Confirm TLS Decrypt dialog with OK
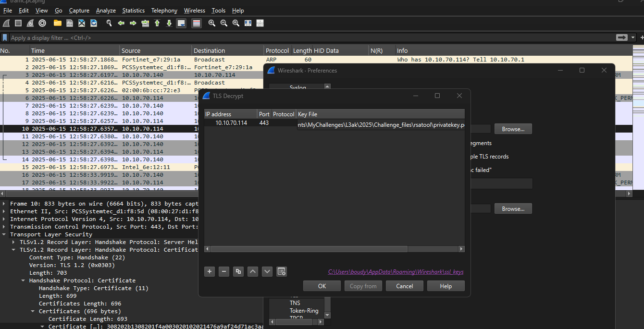The image size is (644, 329). [322, 286]
